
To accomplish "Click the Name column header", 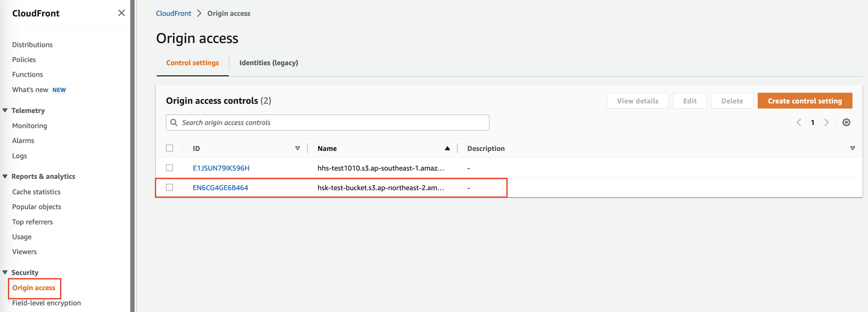I will pyautogui.click(x=327, y=148).
